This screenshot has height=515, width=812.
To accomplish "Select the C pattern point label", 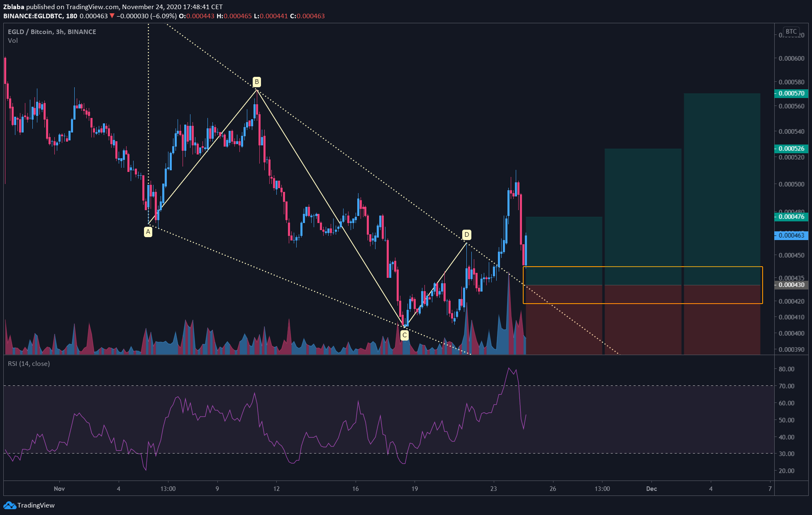I will pyautogui.click(x=405, y=335).
